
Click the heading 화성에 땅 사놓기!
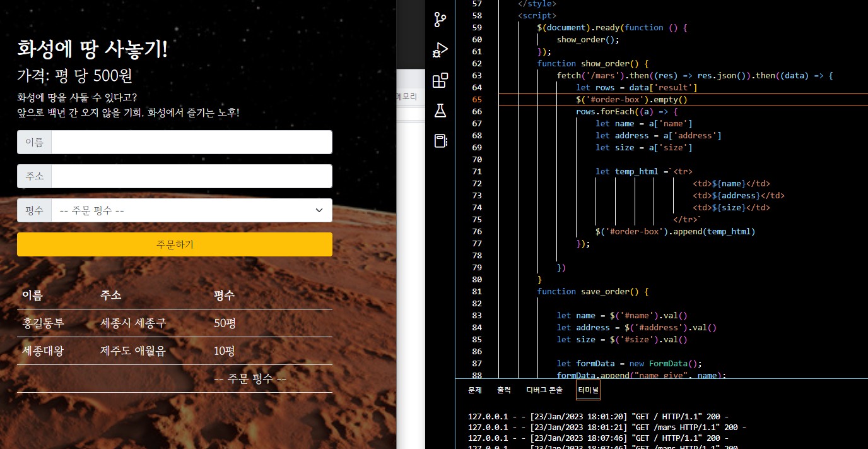tap(93, 49)
